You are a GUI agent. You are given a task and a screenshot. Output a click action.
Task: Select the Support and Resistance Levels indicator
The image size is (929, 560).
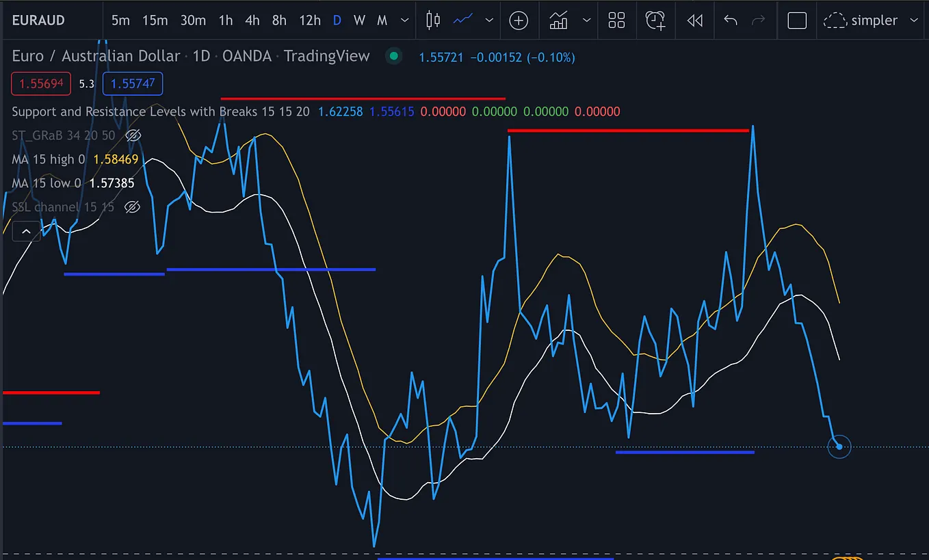coord(161,111)
